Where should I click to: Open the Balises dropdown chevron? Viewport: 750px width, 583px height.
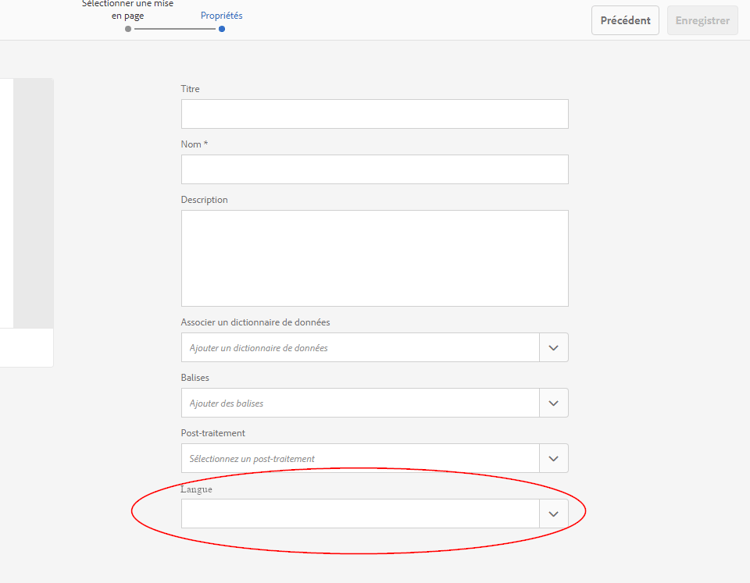pos(554,403)
